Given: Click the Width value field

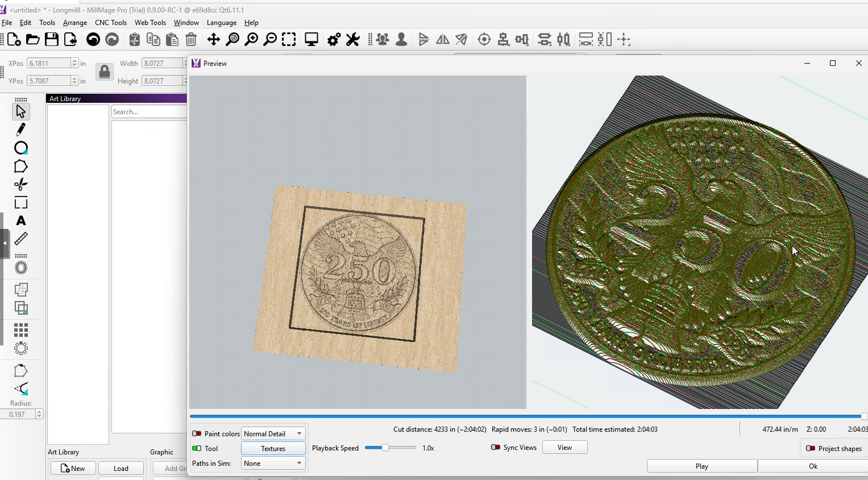Looking at the screenshot, I should 162,63.
